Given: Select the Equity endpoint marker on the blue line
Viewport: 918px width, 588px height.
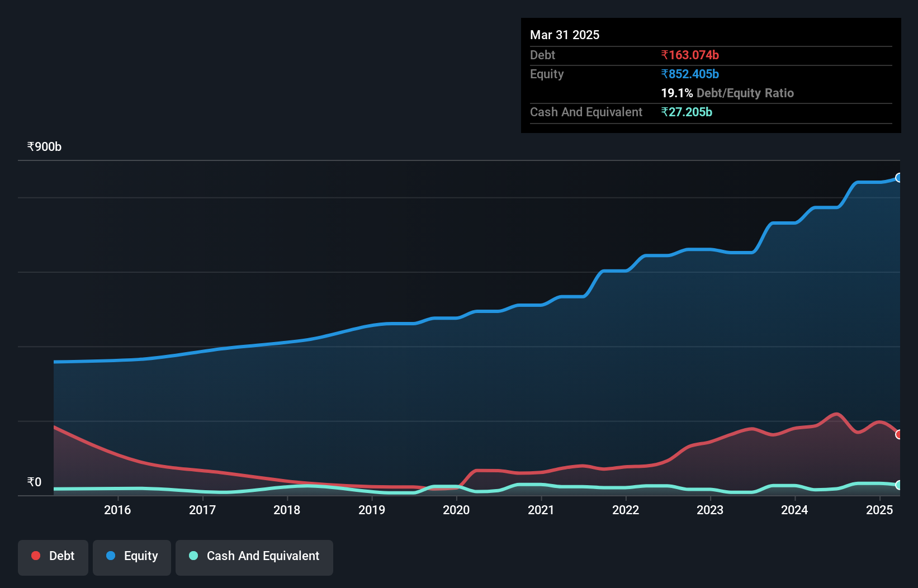Looking at the screenshot, I should click(x=899, y=178).
